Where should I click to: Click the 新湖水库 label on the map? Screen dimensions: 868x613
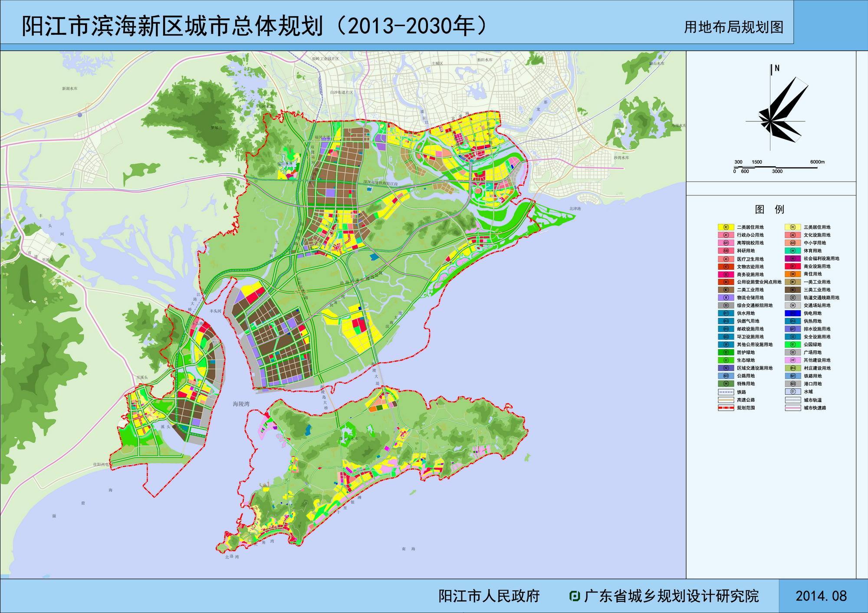pyautogui.click(x=69, y=88)
